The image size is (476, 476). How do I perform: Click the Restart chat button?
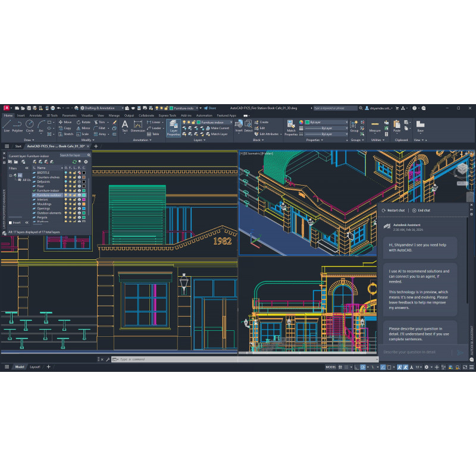(x=393, y=211)
